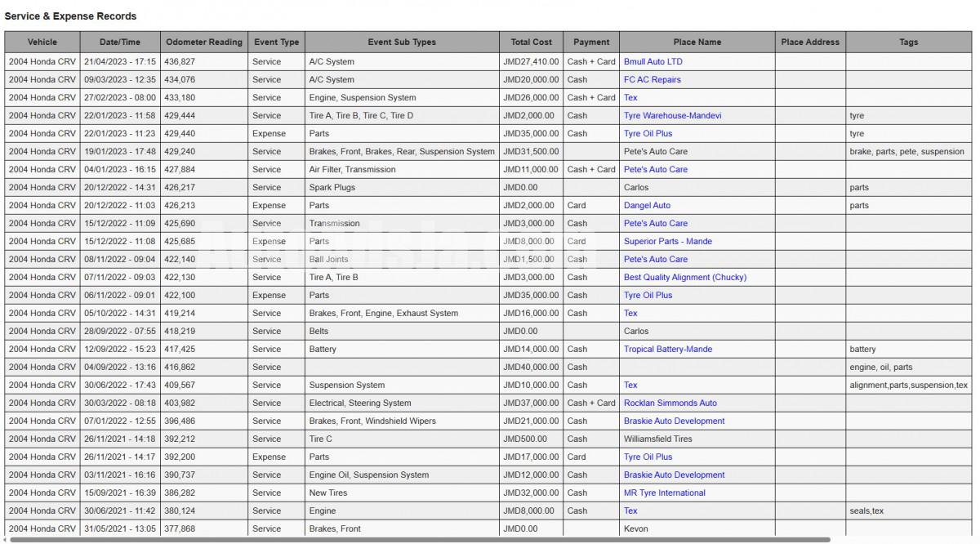The width and height of the screenshot is (980, 544).
Task: Select sub type 'Belts'
Action: click(319, 331)
